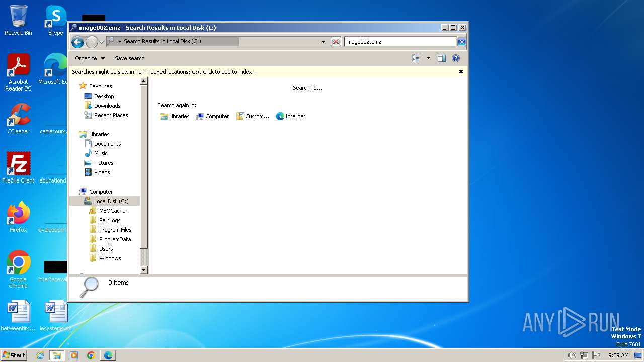Launch Google Chrome desktop shortcut

(x=18, y=269)
